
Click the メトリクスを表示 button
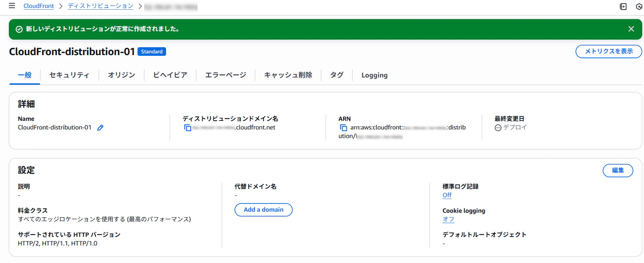[608, 51]
